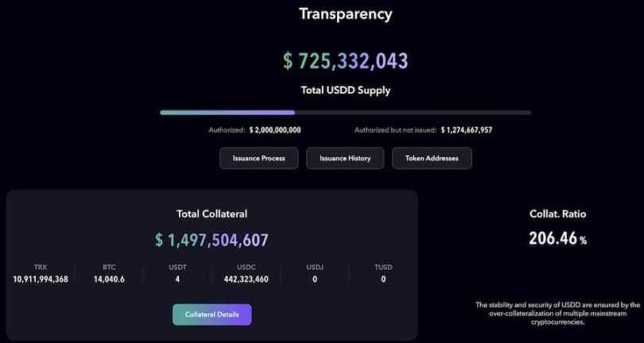
Task: Click the Total USDD Supply label
Action: pyautogui.click(x=345, y=91)
